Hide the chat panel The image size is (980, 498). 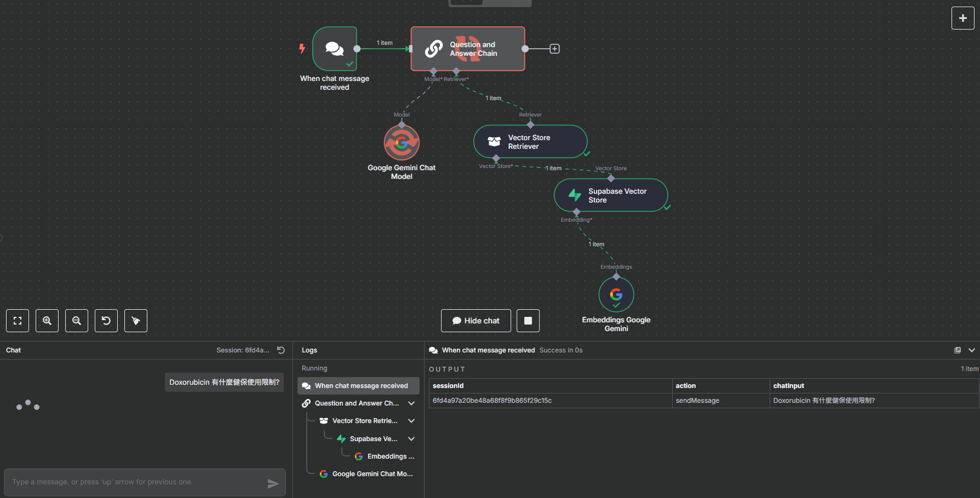coord(476,321)
